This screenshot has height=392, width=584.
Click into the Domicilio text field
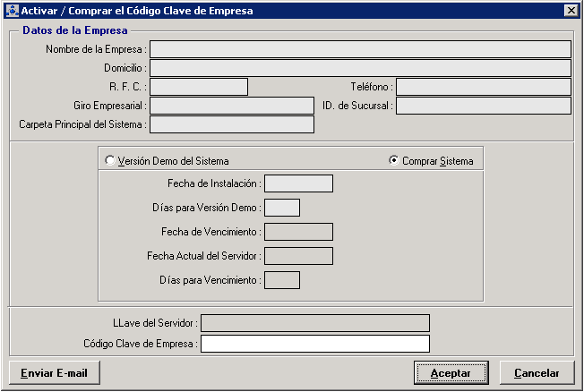pos(359,68)
